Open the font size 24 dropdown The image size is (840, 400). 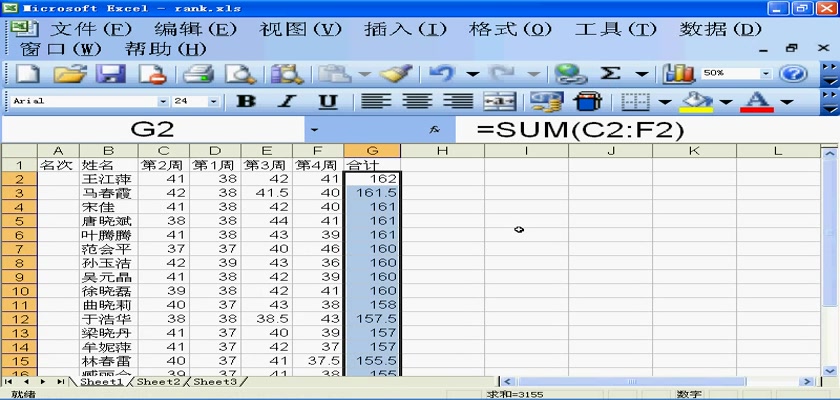pyautogui.click(x=214, y=101)
